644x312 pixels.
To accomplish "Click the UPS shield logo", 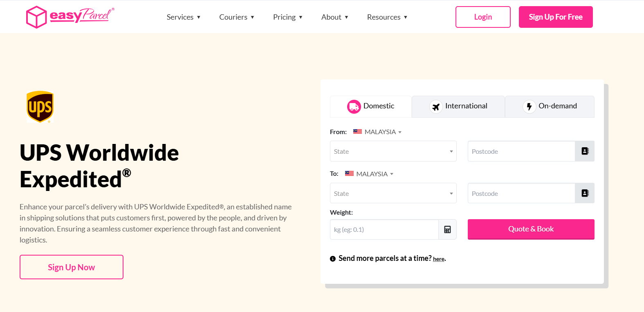I will (40, 107).
